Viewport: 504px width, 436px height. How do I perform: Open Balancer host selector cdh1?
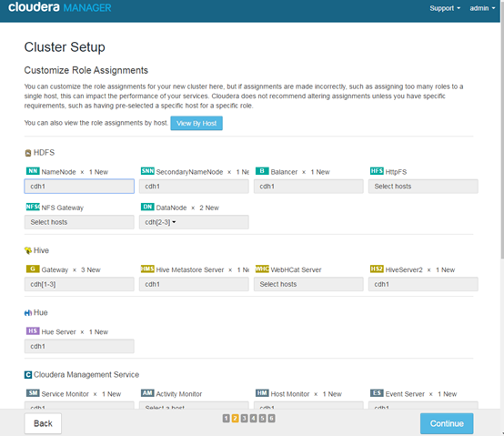(x=308, y=187)
